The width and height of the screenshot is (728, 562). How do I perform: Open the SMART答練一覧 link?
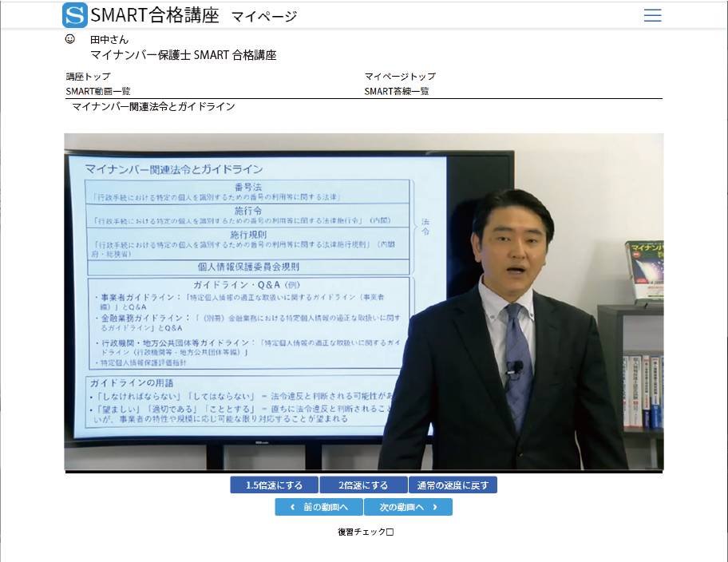pyautogui.click(x=397, y=91)
